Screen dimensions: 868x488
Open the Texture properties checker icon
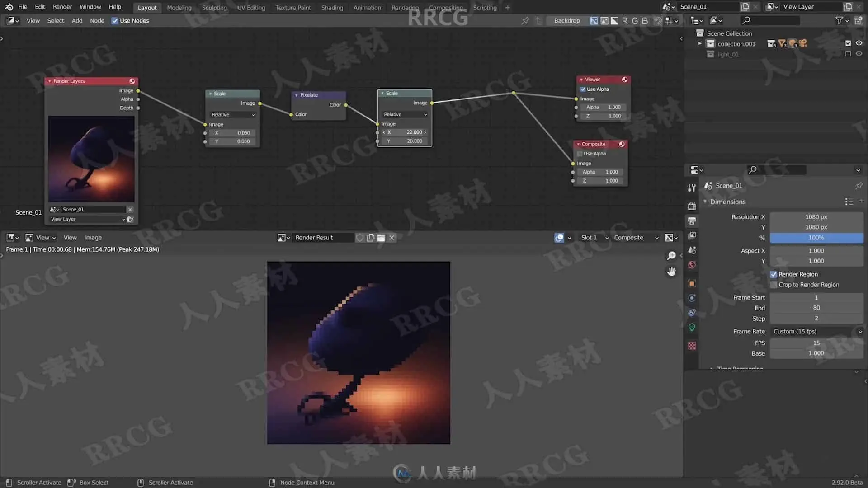692,346
